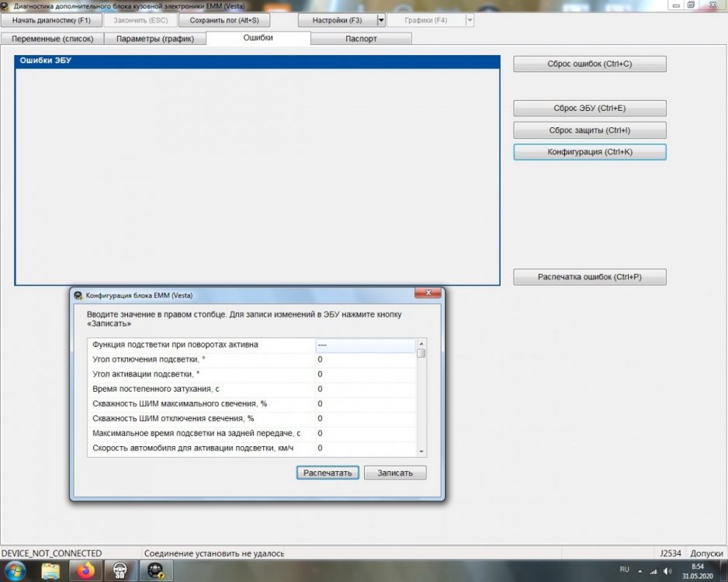
Task: Edit value for Функция подсветки при поворотах активна
Action: coord(366,345)
